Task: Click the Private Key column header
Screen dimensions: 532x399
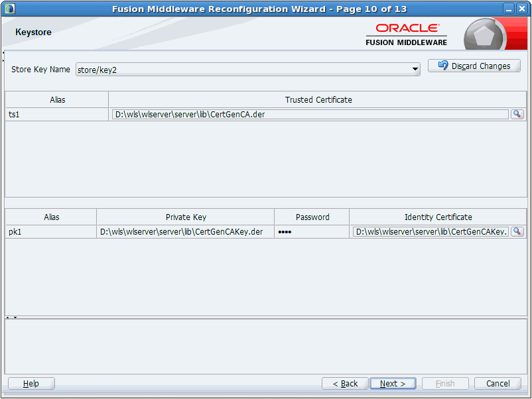Action: tap(186, 217)
